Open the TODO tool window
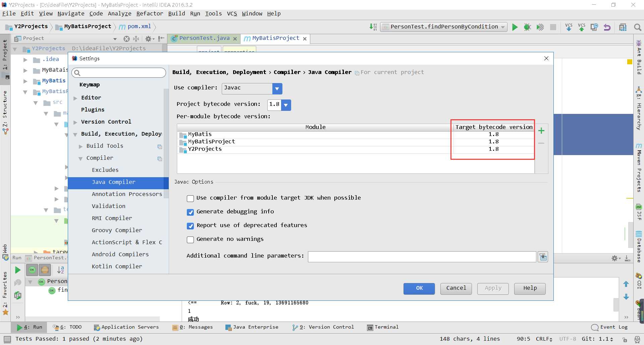 coord(67,327)
